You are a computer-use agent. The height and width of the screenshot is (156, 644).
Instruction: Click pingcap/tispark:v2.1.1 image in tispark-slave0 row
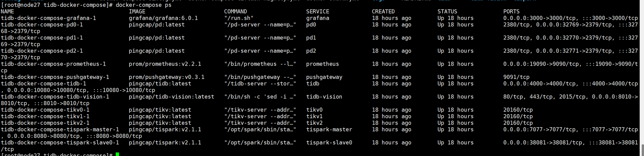point(165,143)
